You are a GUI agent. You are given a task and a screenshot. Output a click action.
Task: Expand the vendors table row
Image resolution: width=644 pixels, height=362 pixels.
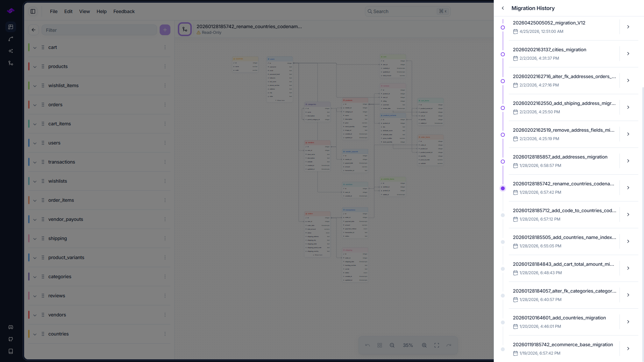(x=35, y=315)
